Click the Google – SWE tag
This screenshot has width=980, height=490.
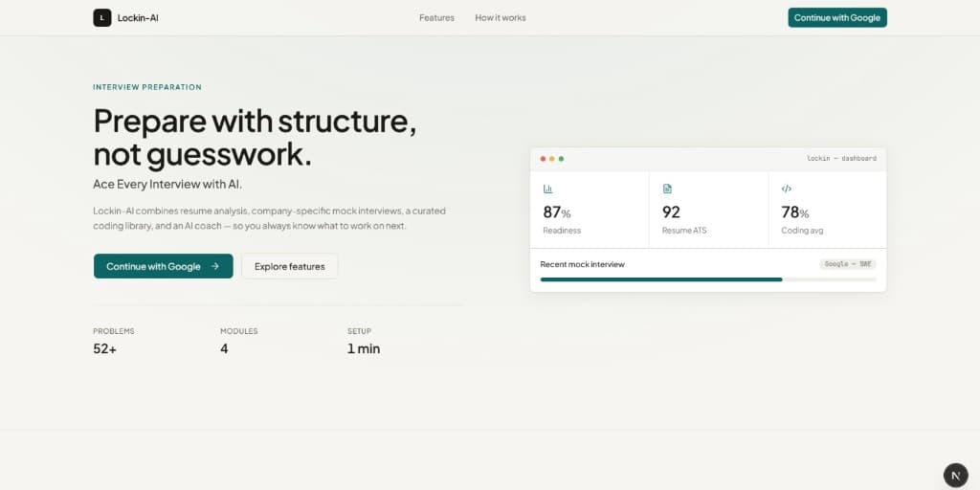tap(848, 264)
